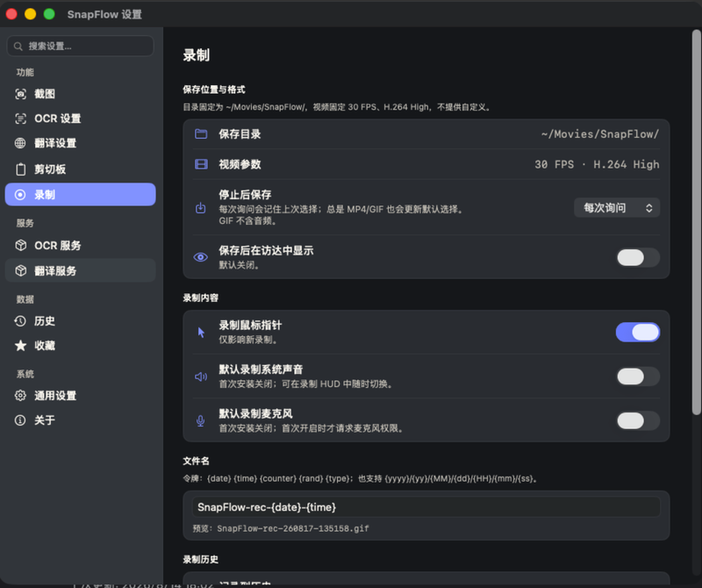702x588 pixels.
Task: Click the speaker icon beside 默认录制系统声音
Action: pos(201,376)
